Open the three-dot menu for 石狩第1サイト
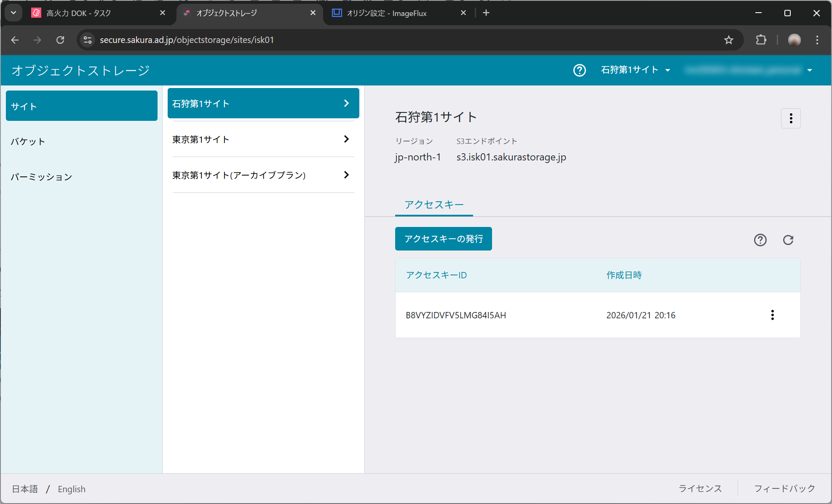The image size is (832, 504). point(791,118)
